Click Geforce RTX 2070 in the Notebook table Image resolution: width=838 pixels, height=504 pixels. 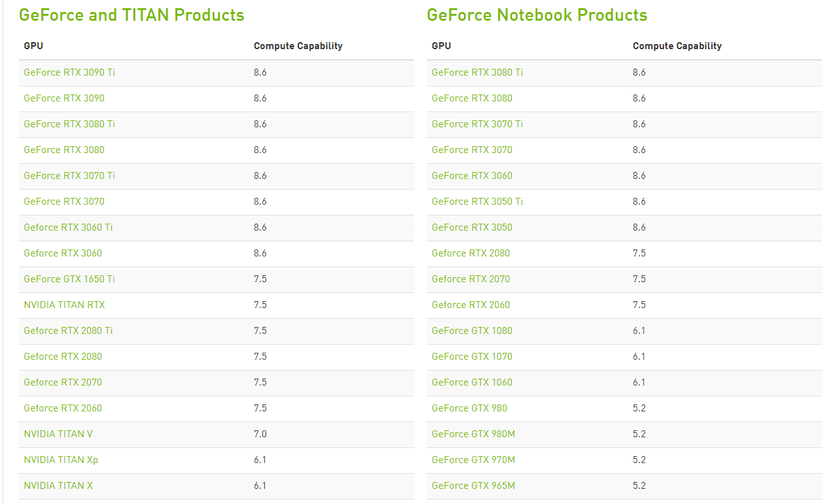click(471, 279)
